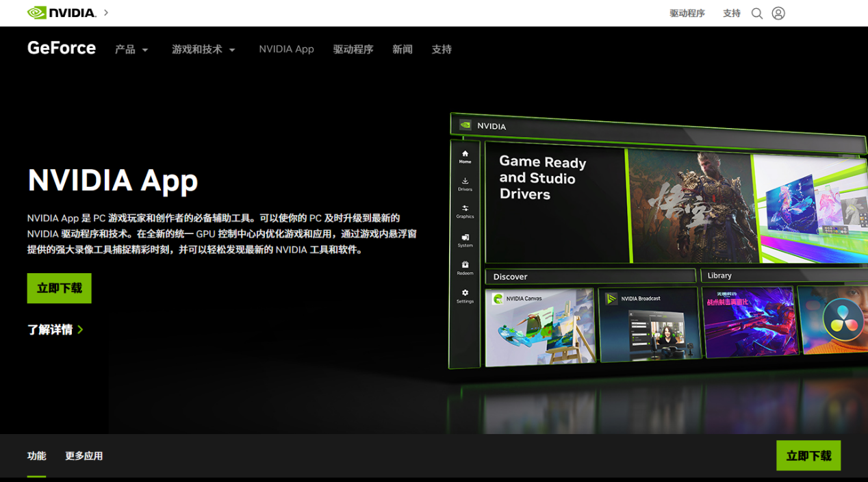Click 支持 link in top bar

[732, 14]
